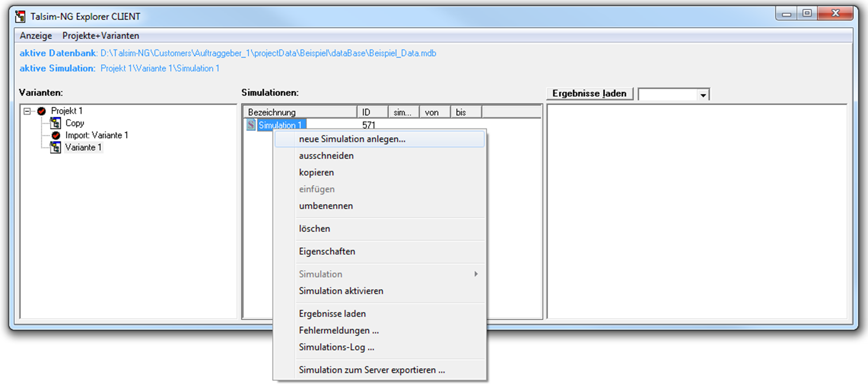Expand the Simulation submenu arrow
The width and height of the screenshot is (868, 392).
tap(476, 274)
